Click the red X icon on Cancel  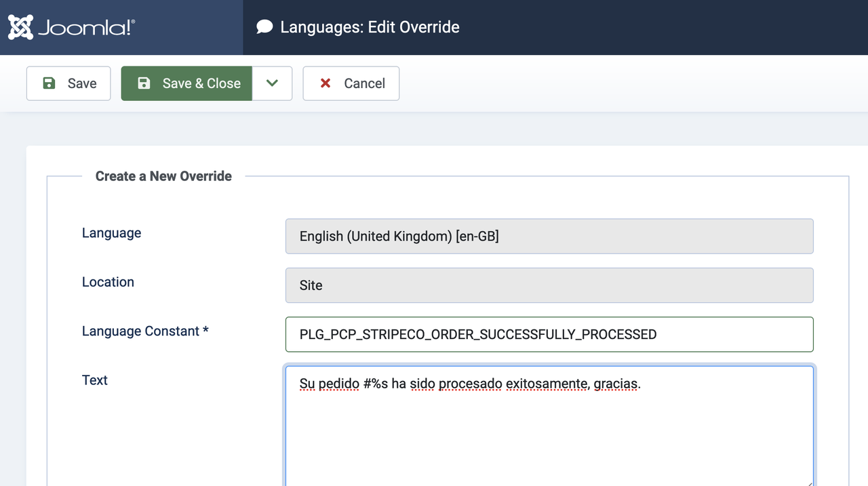click(x=325, y=83)
